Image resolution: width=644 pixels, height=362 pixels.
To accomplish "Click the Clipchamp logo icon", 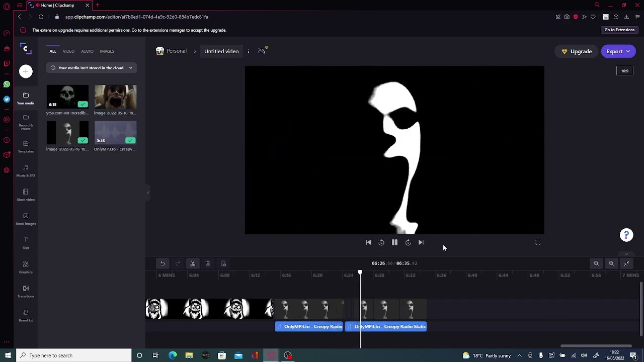I will pyautogui.click(x=26, y=49).
